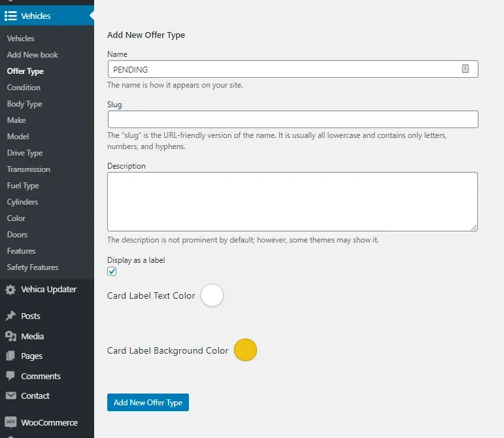Image resolution: width=504 pixels, height=438 pixels.
Task: Click the 'Add New Offer Type' heading
Action: coord(146,35)
